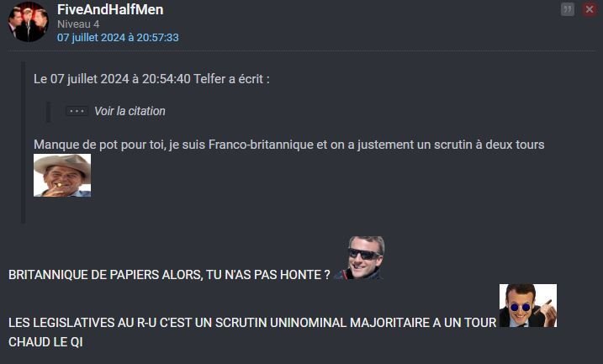Click the word "Franco-britannique" in the quote
The width and height of the screenshot is (603, 364).
point(261,145)
